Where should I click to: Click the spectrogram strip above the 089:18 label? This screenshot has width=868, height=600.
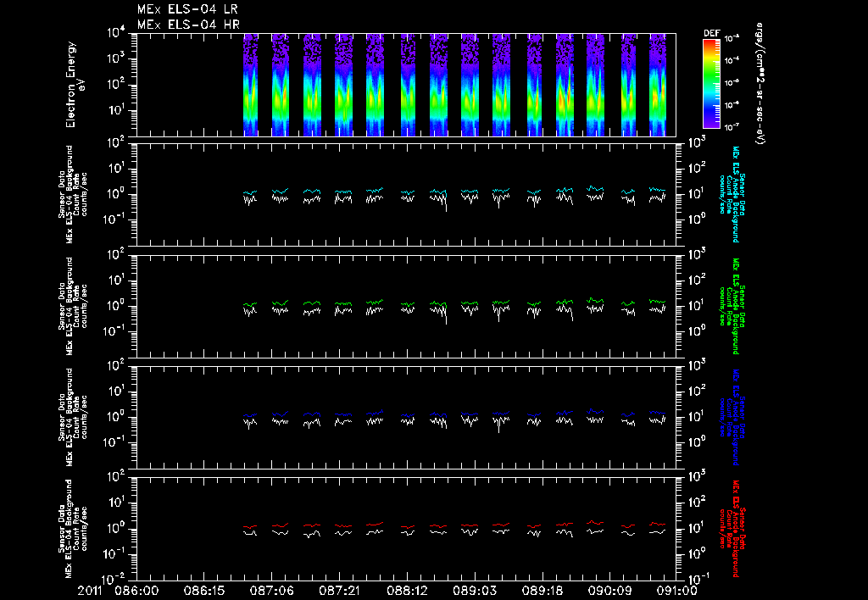click(x=535, y=85)
